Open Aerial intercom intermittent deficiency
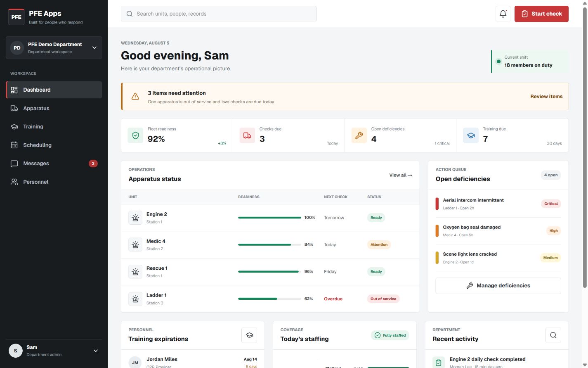588x368 pixels. coord(498,204)
